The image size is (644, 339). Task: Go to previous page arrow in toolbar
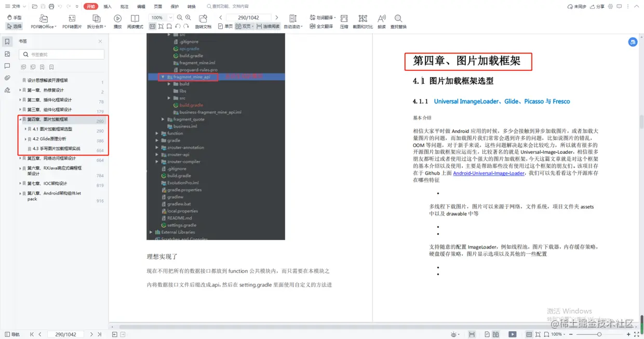[221, 18]
